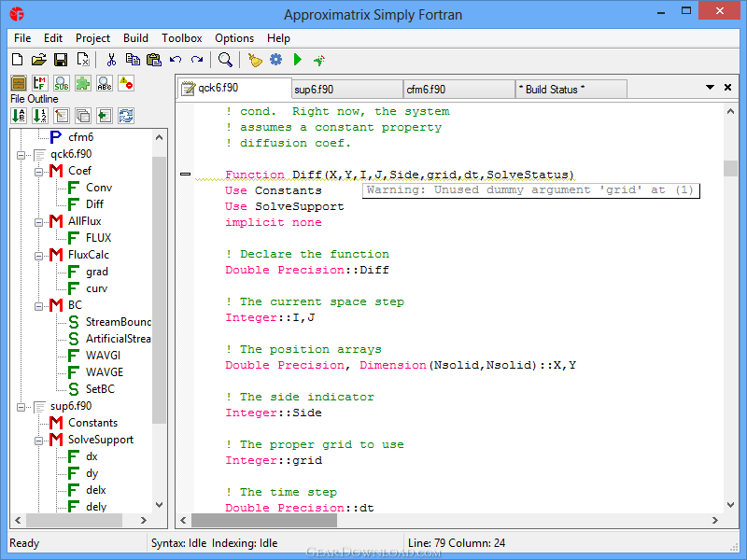Collapse the AllFlux module node
This screenshot has height=560, width=747.
(x=38, y=222)
